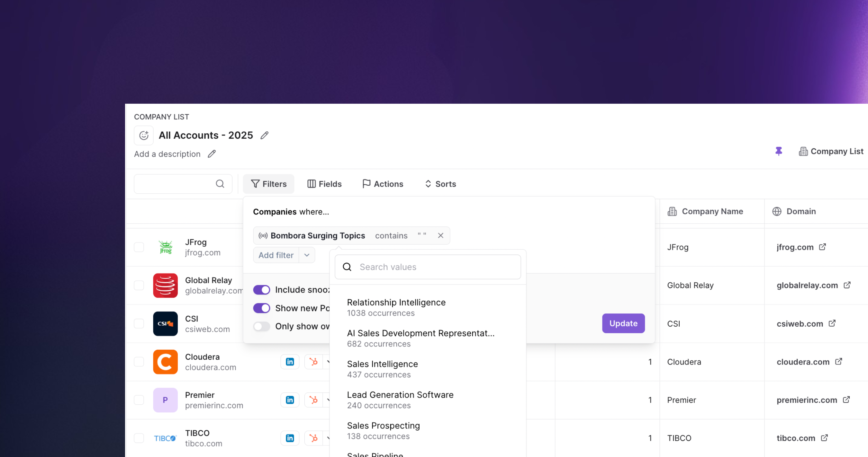Open the globalrelay.com domain link

coord(807,286)
